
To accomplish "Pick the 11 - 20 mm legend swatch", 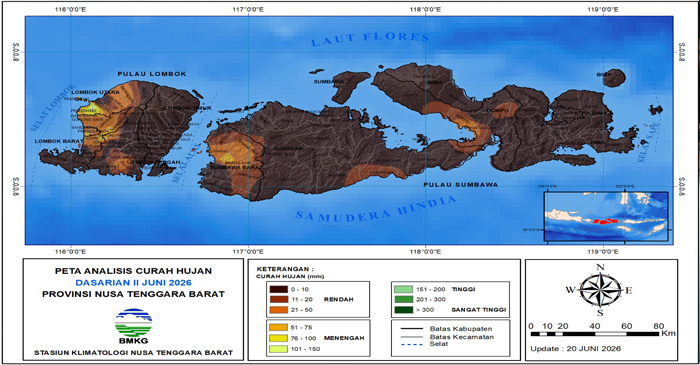I will click(278, 299).
